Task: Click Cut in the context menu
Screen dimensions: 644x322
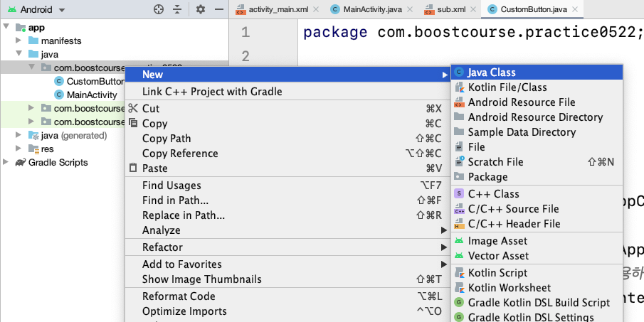Action: click(x=287, y=109)
